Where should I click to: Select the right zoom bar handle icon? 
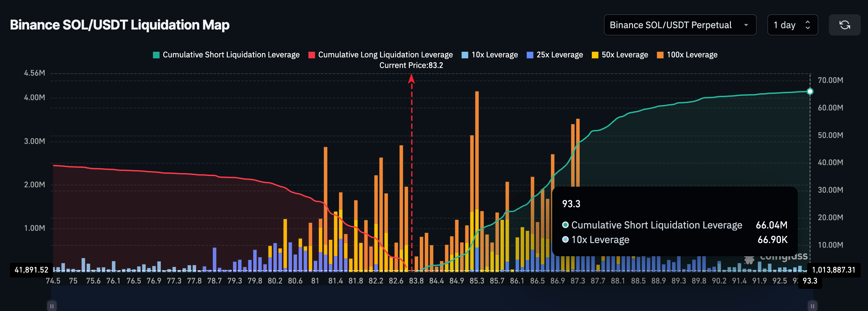pyautogui.click(x=812, y=306)
